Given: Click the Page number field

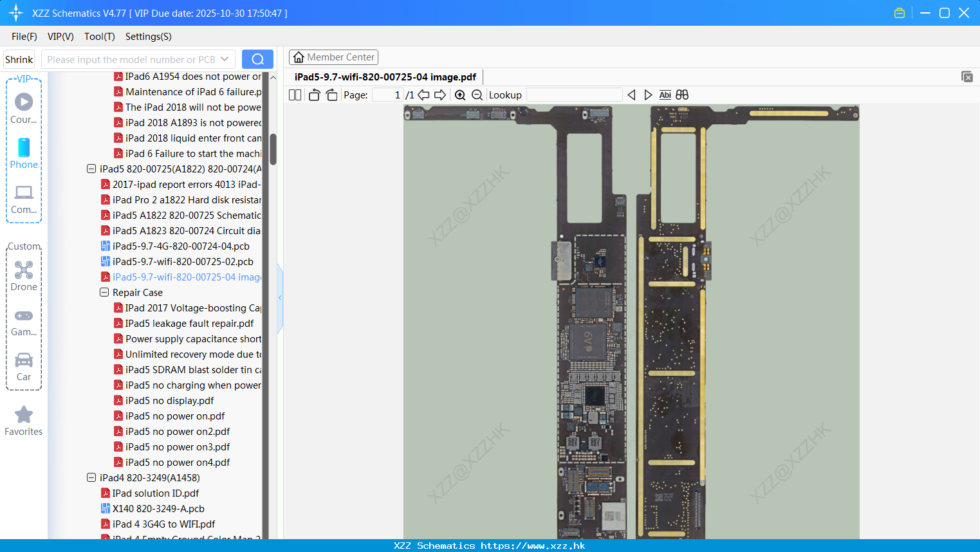Looking at the screenshot, I should pyautogui.click(x=388, y=95).
